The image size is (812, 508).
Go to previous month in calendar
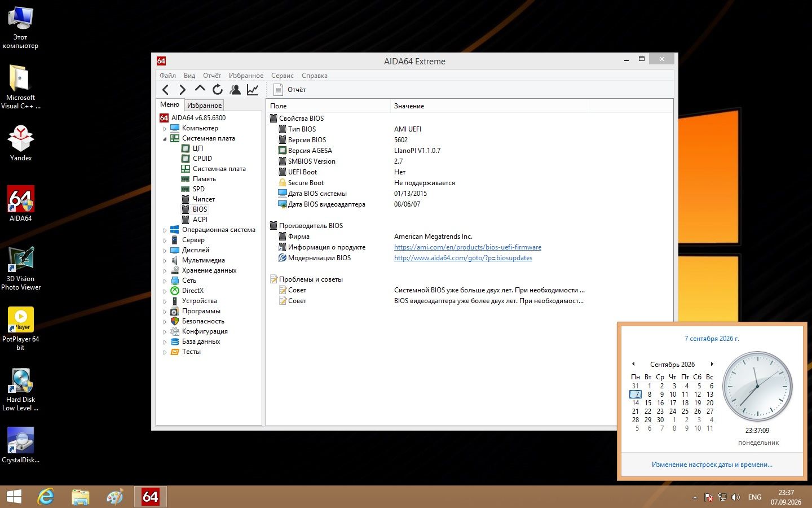[633, 364]
